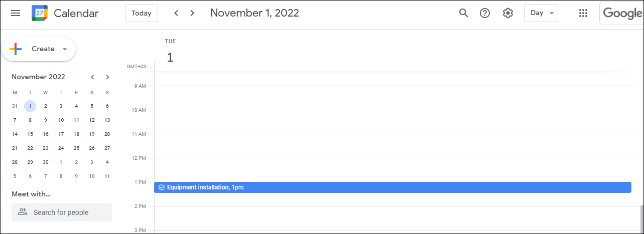Open the Day view dropdown
Image resolution: width=644 pixels, height=234 pixels.
541,13
